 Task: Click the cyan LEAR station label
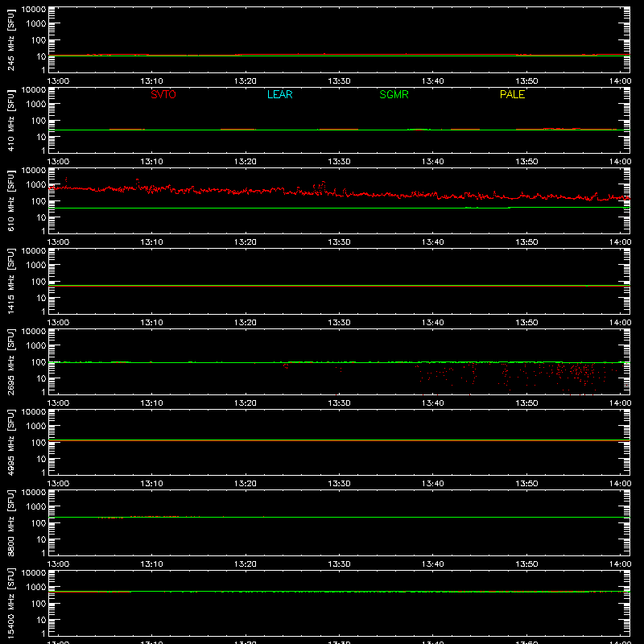pyautogui.click(x=279, y=94)
